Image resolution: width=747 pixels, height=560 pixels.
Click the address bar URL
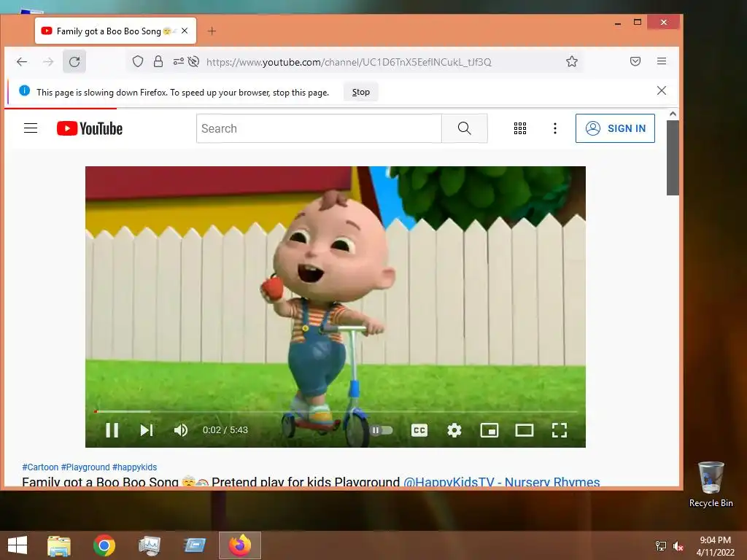pos(349,62)
